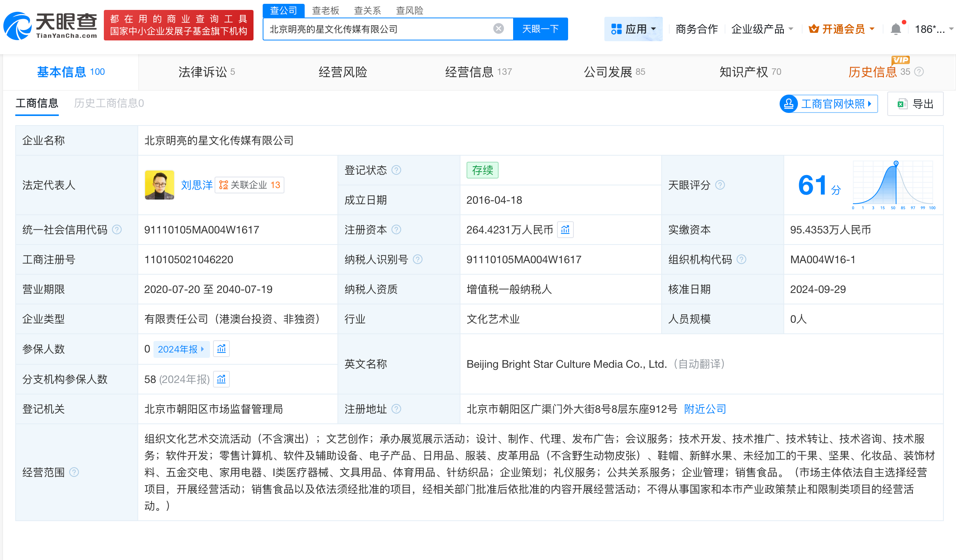Click the chart icon beside 参保人数
This screenshot has height=560, width=956.
pos(221,348)
